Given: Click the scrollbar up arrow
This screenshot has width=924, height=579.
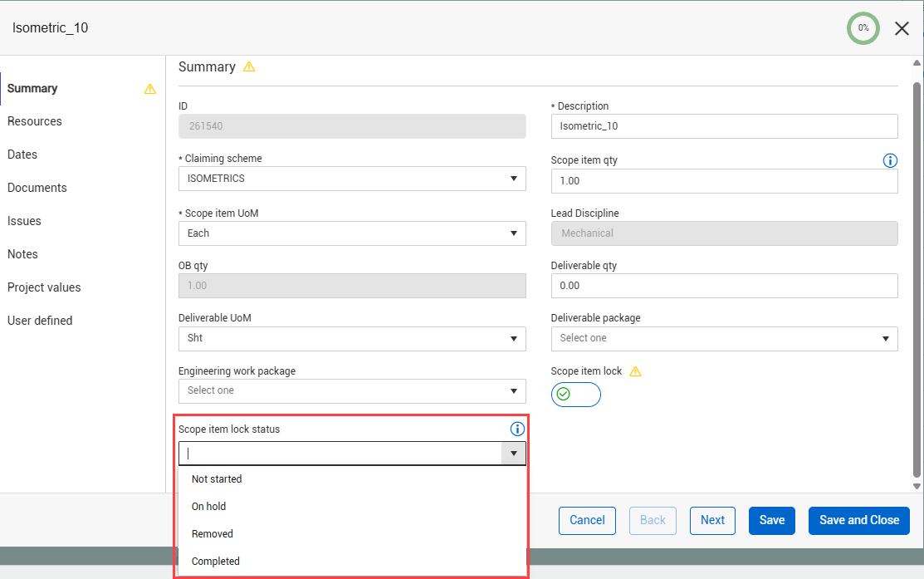Looking at the screenshot, I should click(917, 62).
